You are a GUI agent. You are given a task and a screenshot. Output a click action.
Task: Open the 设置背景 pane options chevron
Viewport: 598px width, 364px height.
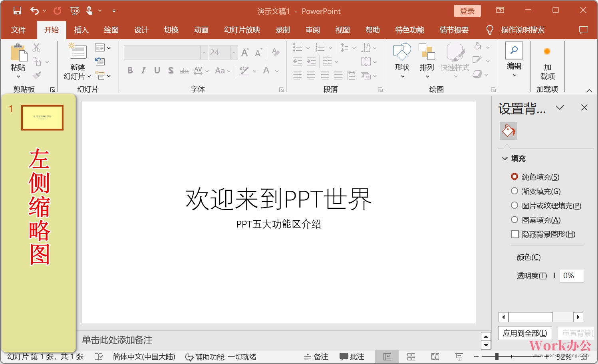coord(560,107)
